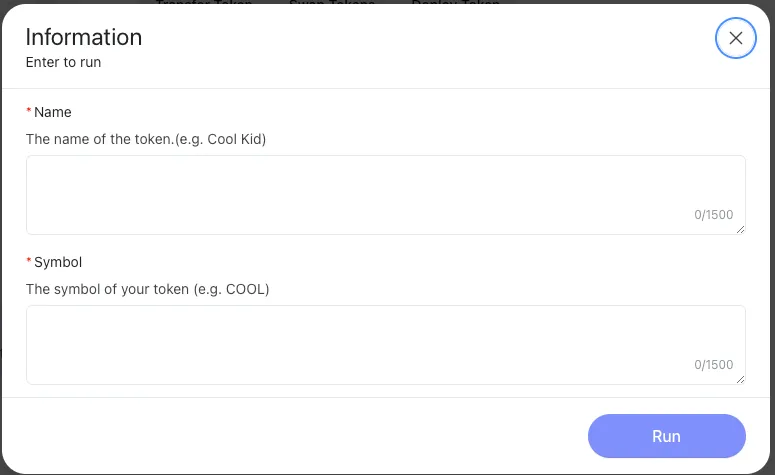Click the red asterisk beside Name
775x475 pixels.
[29, 112]
